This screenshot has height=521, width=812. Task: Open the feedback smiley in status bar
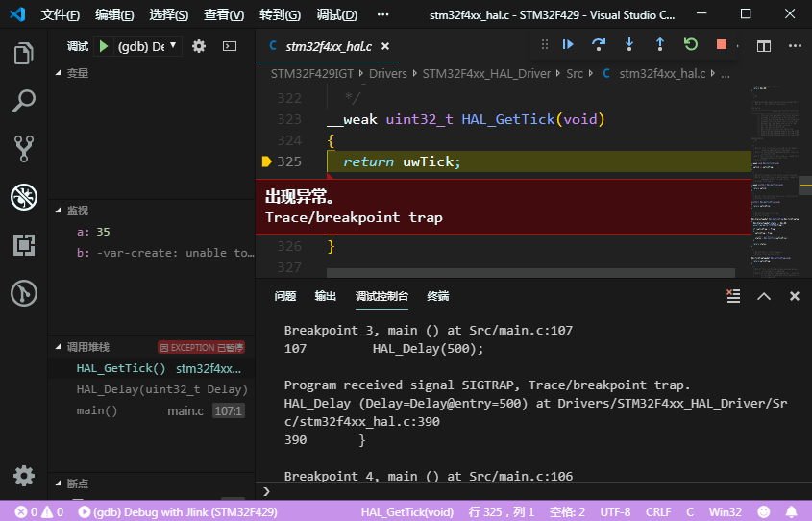point(764,511)
